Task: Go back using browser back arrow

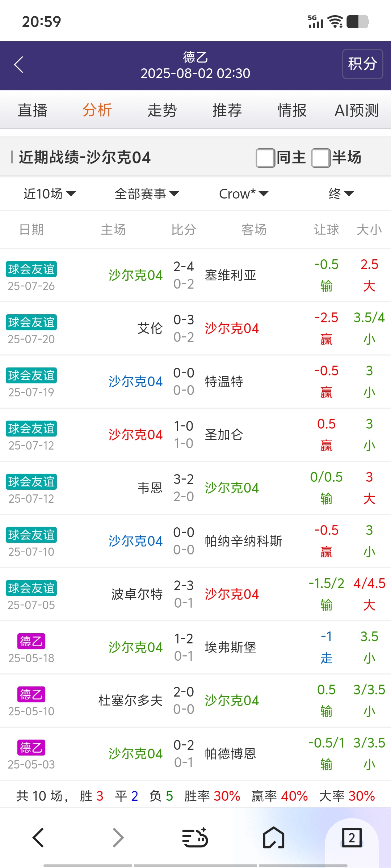Action: click(38, 838)
